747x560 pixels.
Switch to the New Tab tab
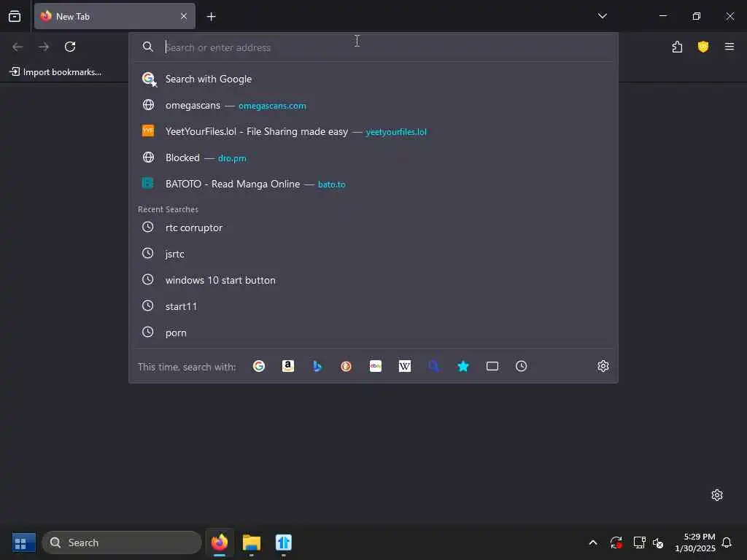(115, 16)
